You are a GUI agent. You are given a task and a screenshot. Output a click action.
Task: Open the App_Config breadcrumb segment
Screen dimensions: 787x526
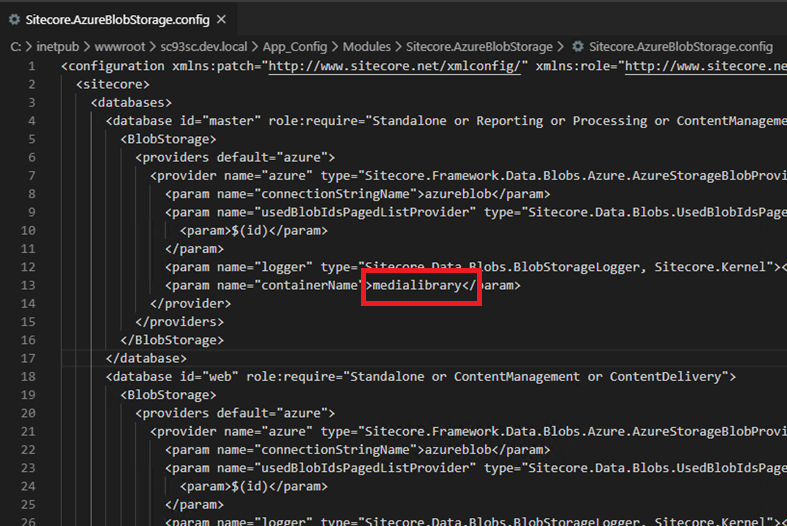pos(295,47)
